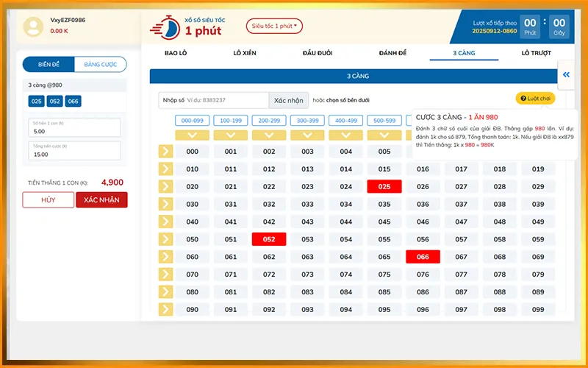
Task: Select the row arrow for 070 row
Action: [165, 274]
